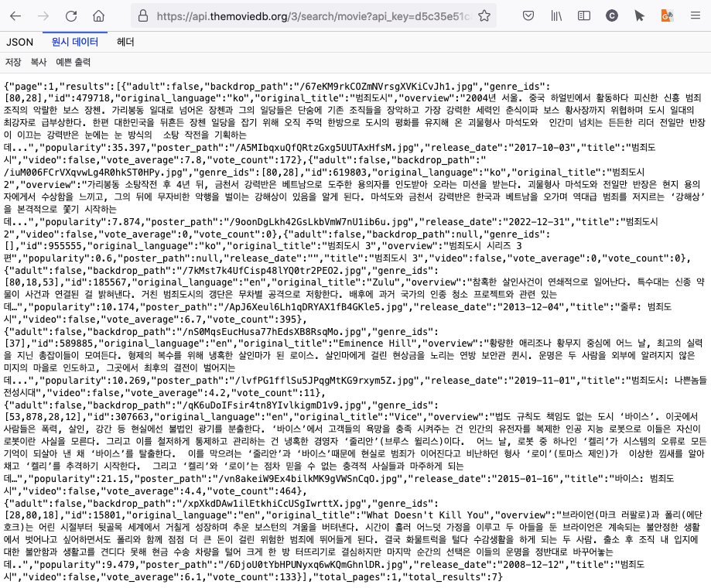Switch to the 헤더 tab
711x588 pixels.
125,42
